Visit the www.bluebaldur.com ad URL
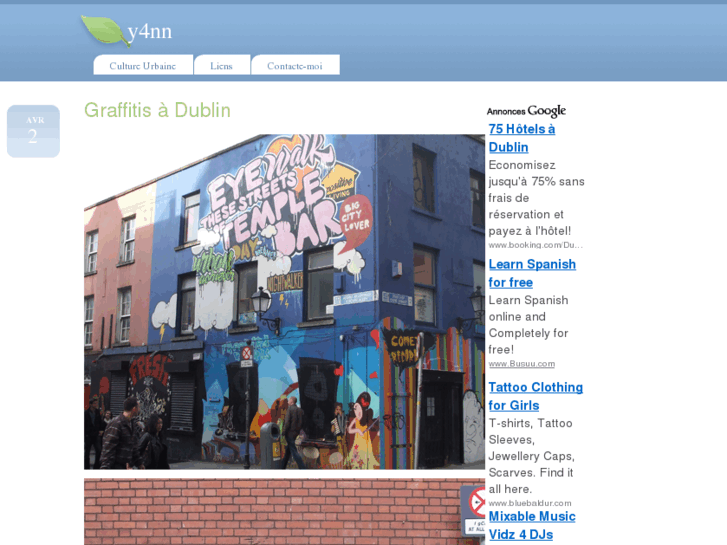The height and width of the screenshot is (545, 727). [x=530, y=503]
